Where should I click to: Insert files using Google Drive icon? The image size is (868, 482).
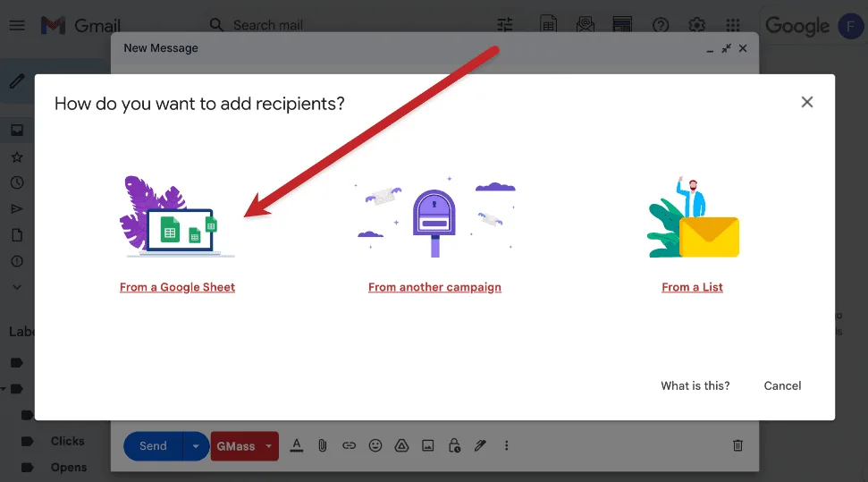coord(401,445)
